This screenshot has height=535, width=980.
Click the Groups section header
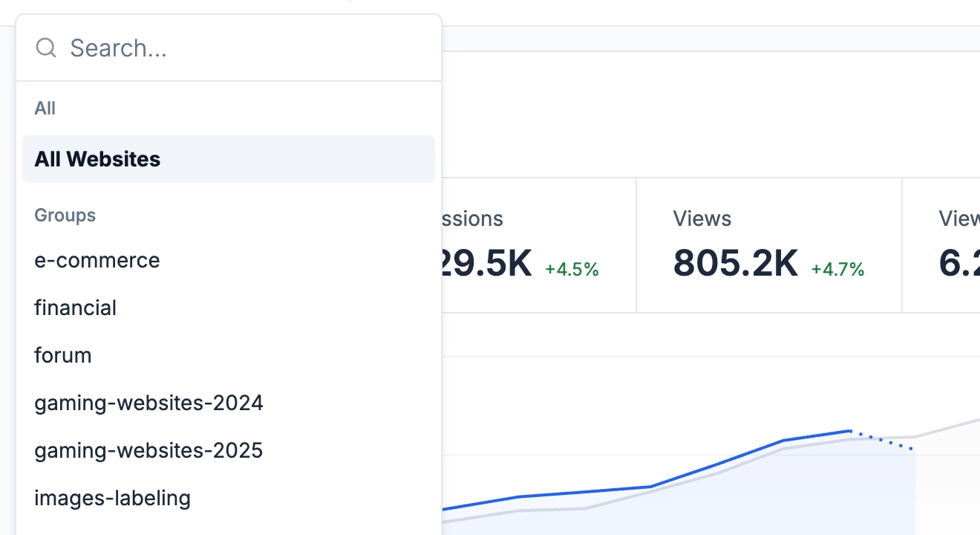coord(65,215)
